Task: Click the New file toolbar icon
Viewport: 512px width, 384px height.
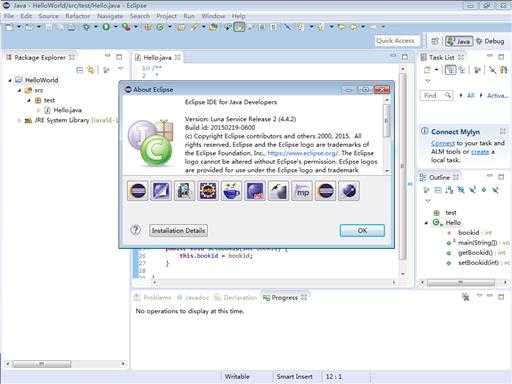Action: click(9, 27)
